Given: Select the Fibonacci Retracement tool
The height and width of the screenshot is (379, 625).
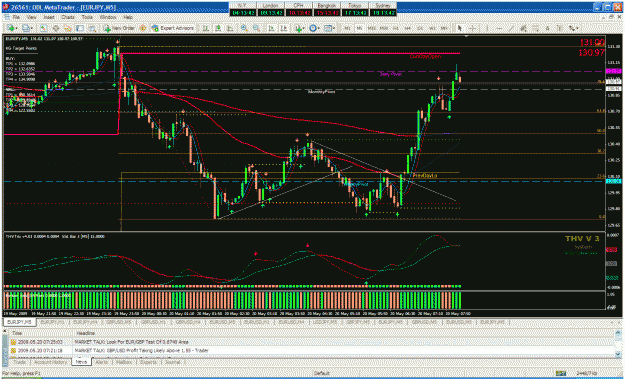Looking at the screenshot, I should pos(535,28).
